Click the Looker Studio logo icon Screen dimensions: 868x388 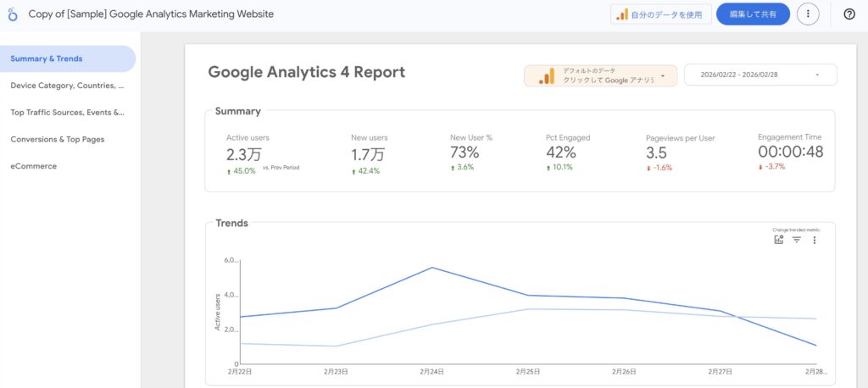click(x=13, y=14)
